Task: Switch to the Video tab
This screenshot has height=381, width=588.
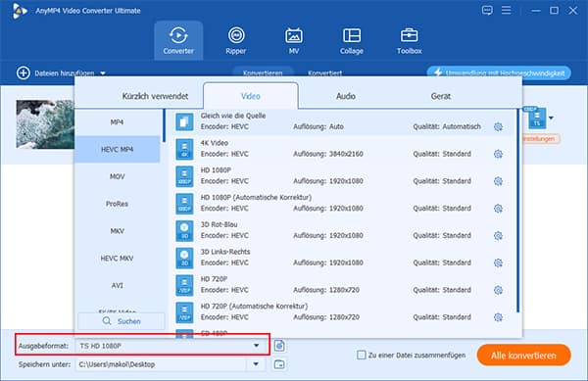Action: coord(251,96)
